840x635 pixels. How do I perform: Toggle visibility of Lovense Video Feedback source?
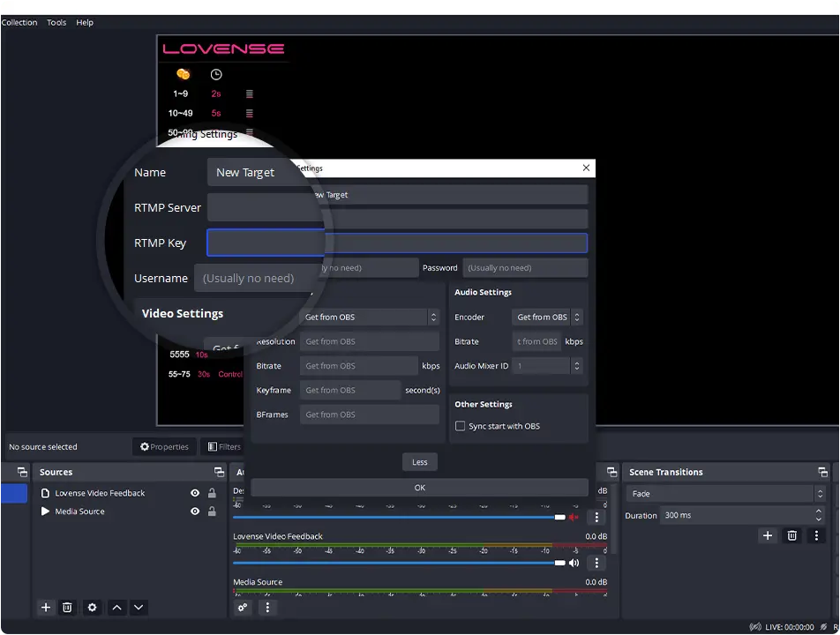(x=195, y=493)
